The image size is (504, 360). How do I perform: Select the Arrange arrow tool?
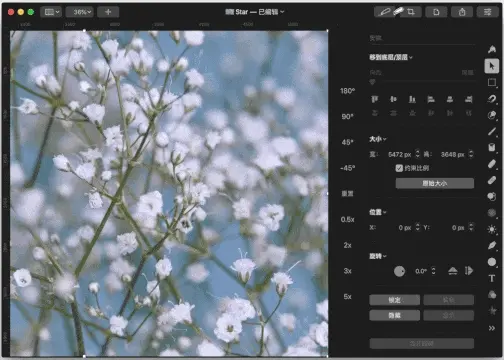[492, 66]
